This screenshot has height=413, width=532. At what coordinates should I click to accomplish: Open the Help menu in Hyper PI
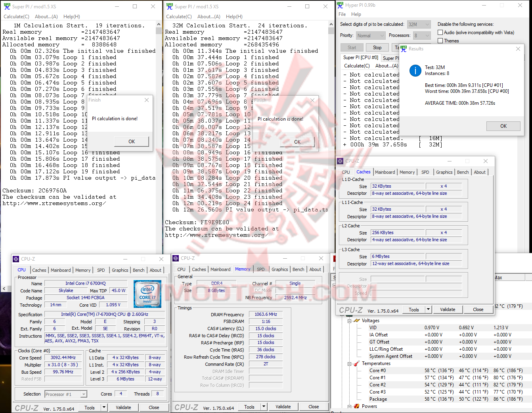tap(356, 14)
